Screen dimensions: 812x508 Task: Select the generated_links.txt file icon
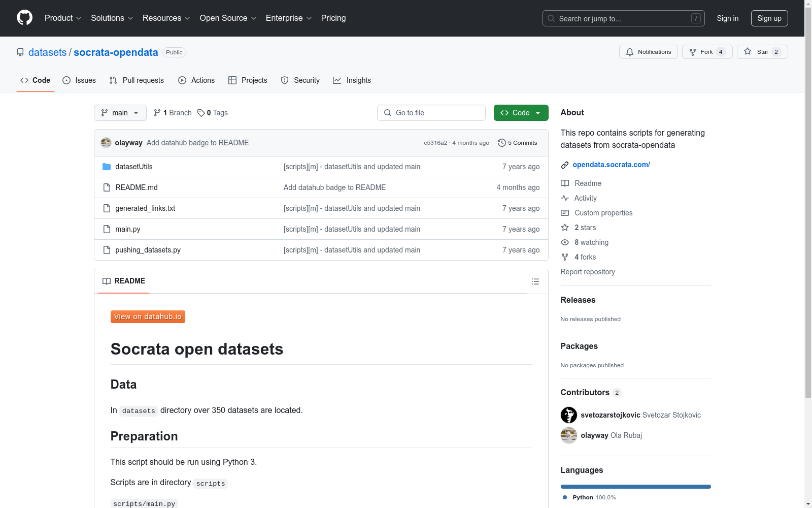107,208
